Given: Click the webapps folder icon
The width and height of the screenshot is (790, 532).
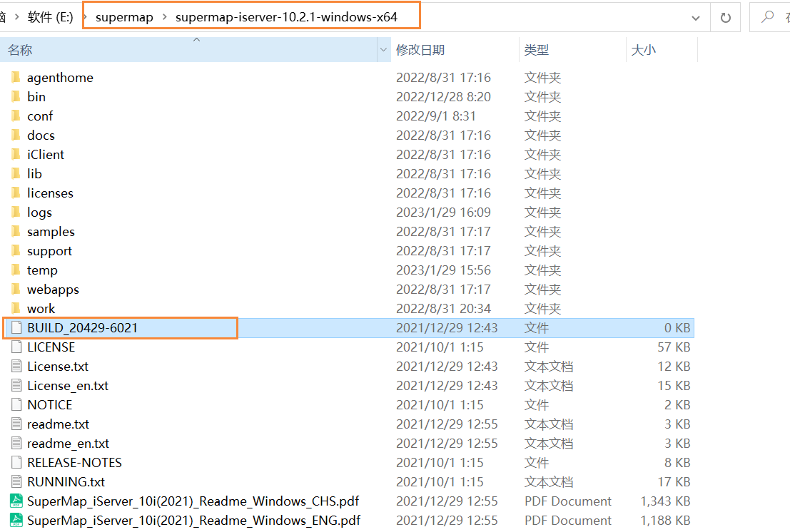Looking at the screenshot, I should tap(16, 290).
